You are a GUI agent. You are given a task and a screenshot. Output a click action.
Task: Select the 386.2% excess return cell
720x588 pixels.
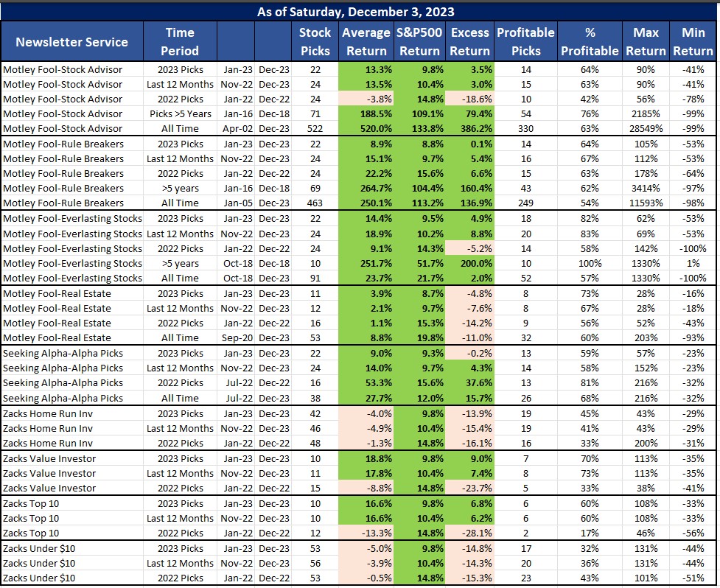(x=469, y=128)
